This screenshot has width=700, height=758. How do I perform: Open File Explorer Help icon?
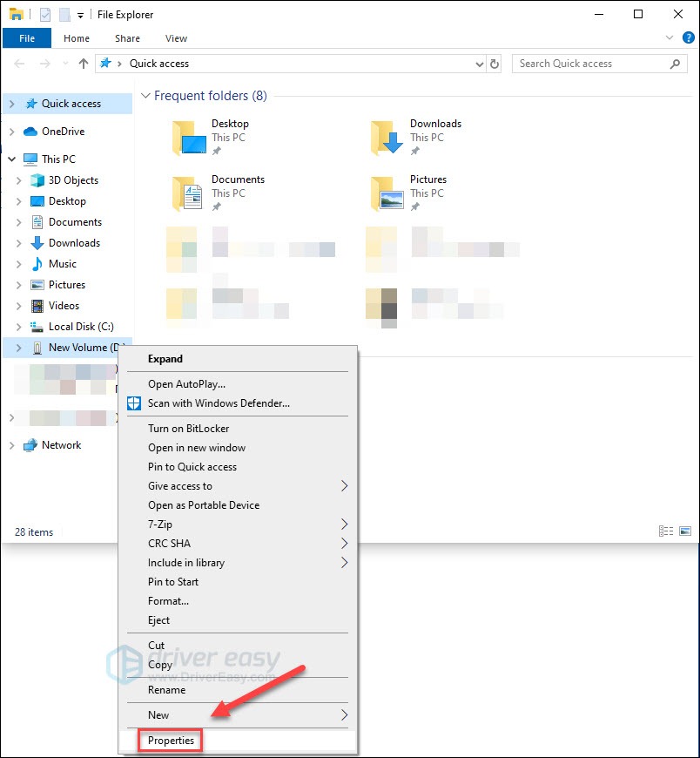click(688, 37)
